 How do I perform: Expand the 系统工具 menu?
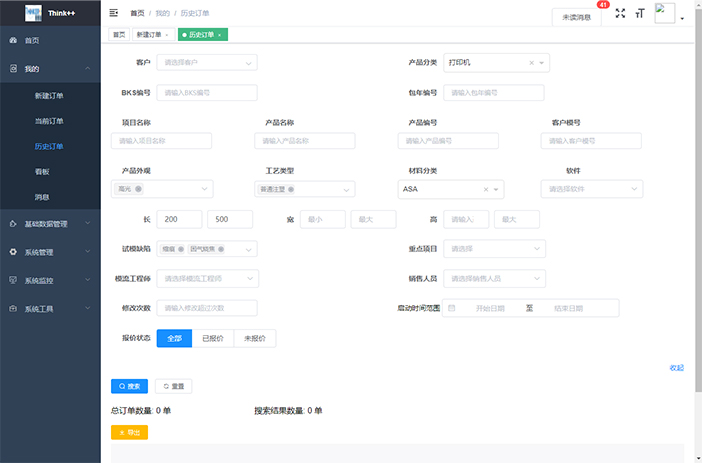point(88,308)
